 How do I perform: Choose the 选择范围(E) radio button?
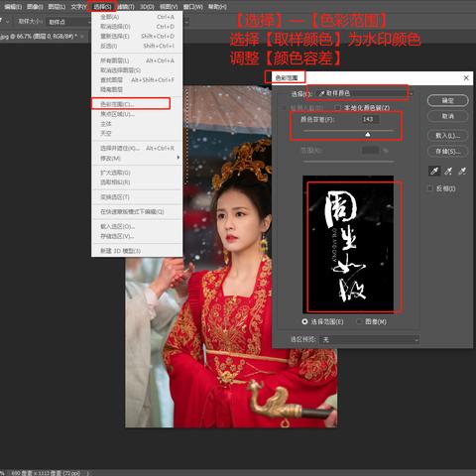(304, 321)
